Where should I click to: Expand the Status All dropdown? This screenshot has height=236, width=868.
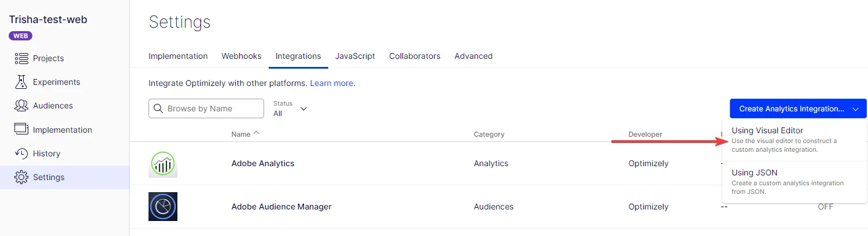coord(290,108)
